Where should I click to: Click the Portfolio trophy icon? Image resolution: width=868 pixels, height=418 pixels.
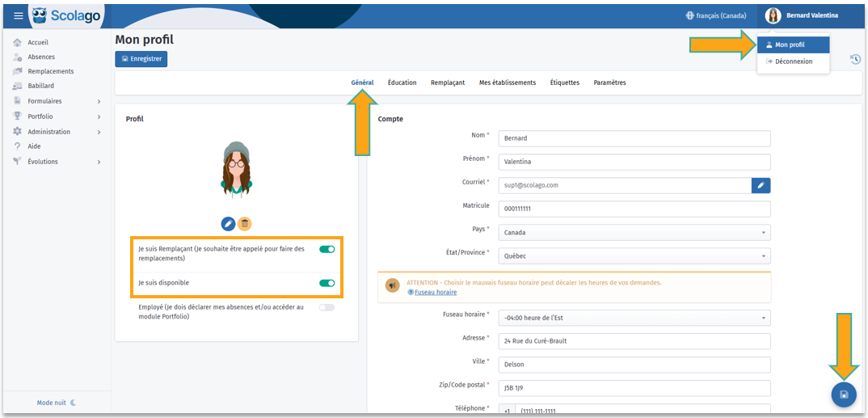coord(17,116)
